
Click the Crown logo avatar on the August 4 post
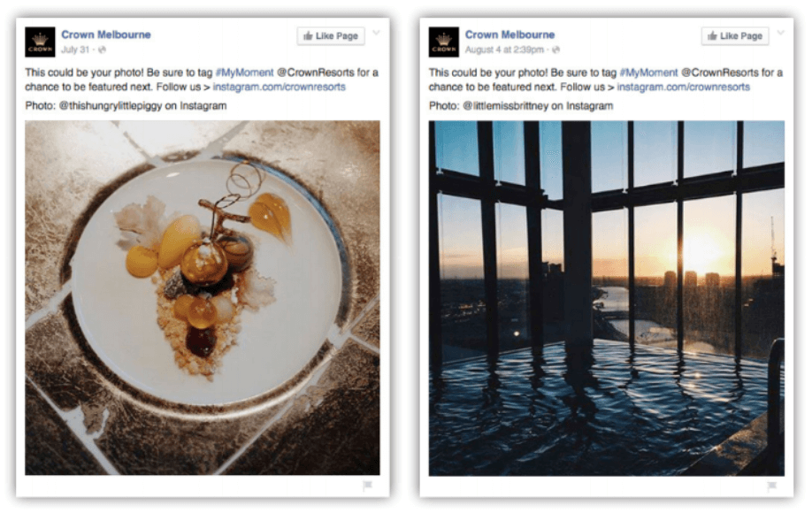(x=444, y=42)
